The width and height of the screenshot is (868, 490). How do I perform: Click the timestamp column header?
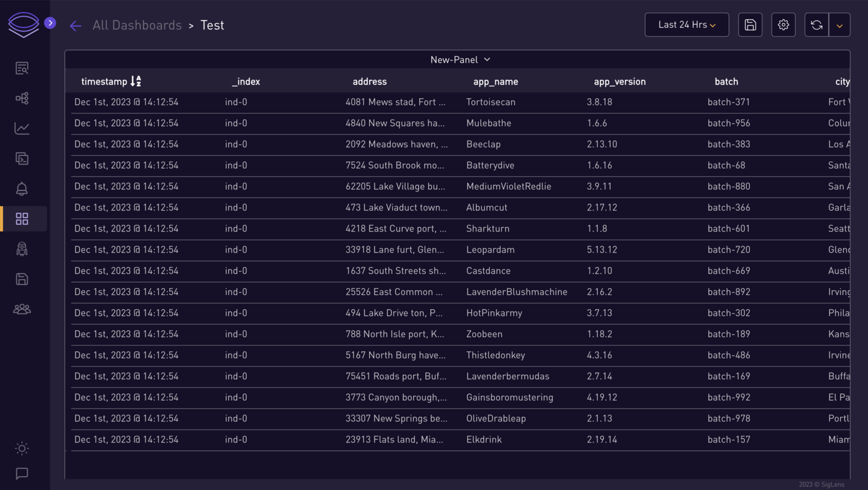coord(104,81)
